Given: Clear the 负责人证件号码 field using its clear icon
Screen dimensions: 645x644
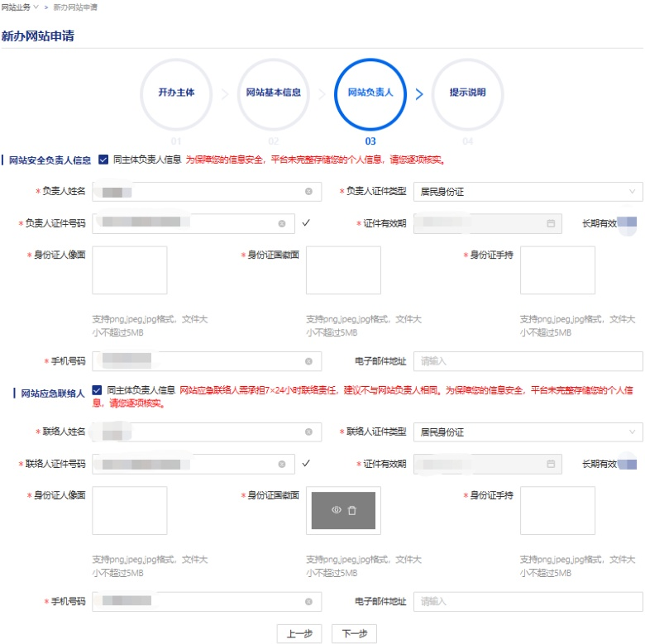Looking at the screenshot, I should click(281, 223).
